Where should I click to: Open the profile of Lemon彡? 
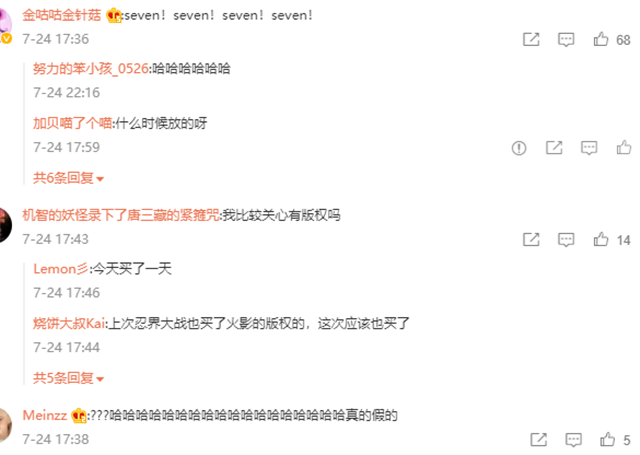(x=61, y=269)
